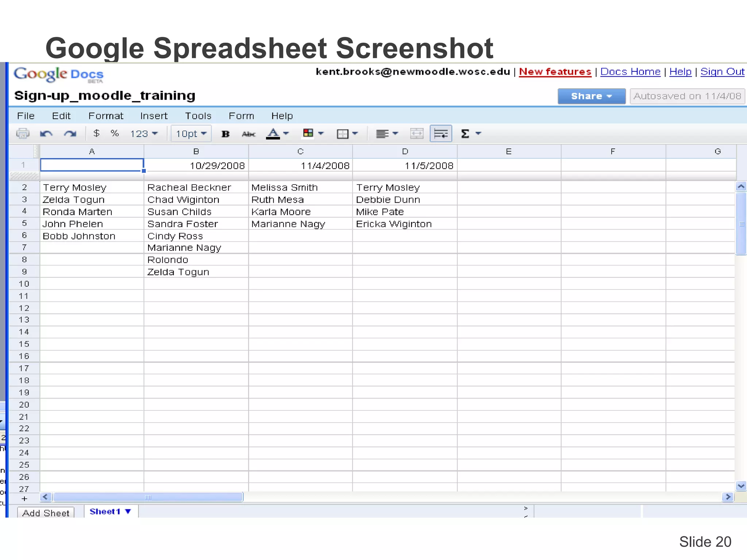Image resolution: width=747 pixels, height=560 pixels.
Task: Click cell Racheal Beckner
Action: point(196,187)
